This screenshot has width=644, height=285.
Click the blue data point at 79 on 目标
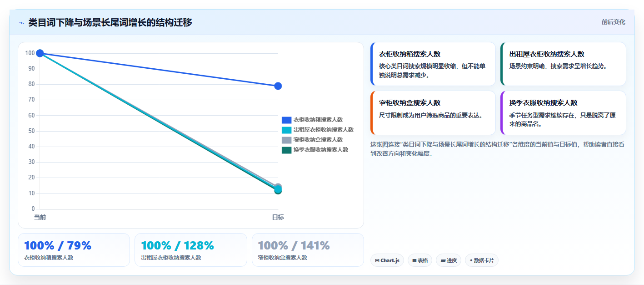278,86
